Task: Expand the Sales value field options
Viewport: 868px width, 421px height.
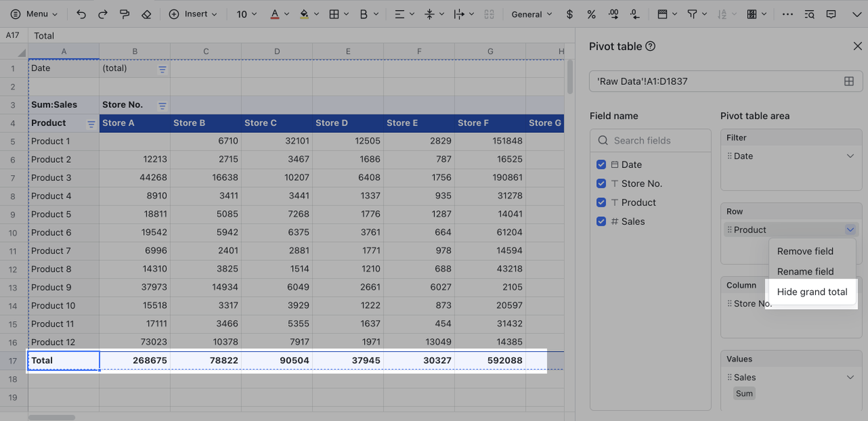Action: tap(850, 378)
